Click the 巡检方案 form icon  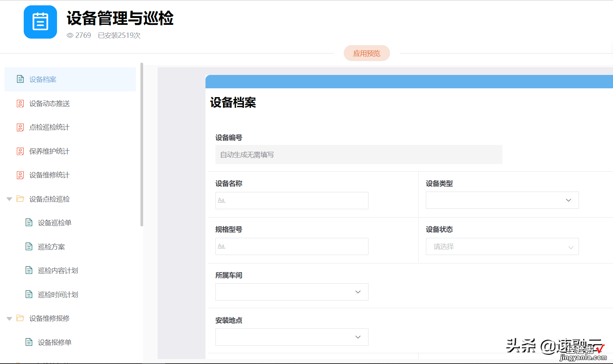[29, 247]
